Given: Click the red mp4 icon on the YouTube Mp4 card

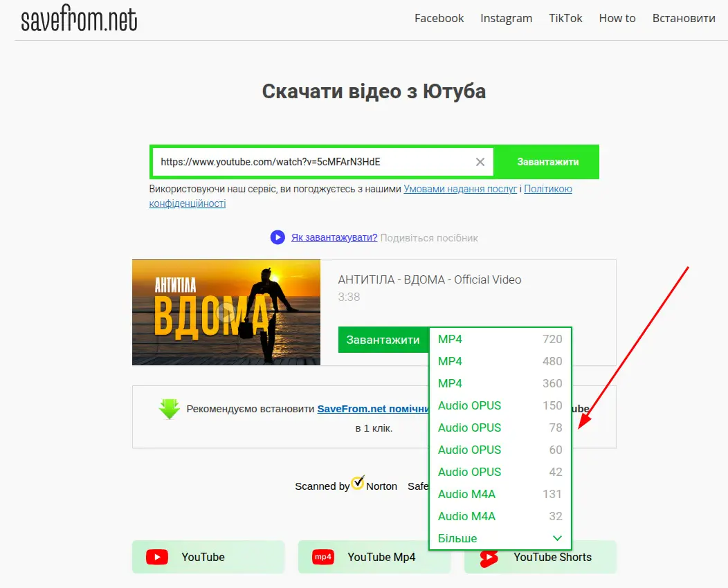Looking at the screenshot, I should (323, 557).
